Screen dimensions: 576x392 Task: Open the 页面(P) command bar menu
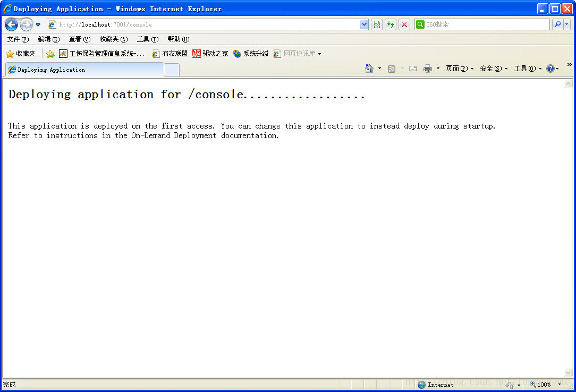coord(460,69)
